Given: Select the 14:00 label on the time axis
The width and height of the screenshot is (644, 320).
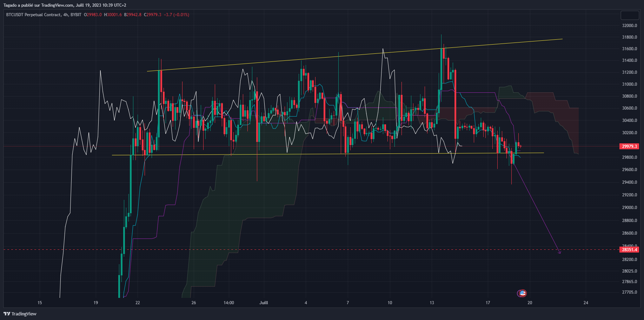Looking at the screenshot, I should [228, 302].
